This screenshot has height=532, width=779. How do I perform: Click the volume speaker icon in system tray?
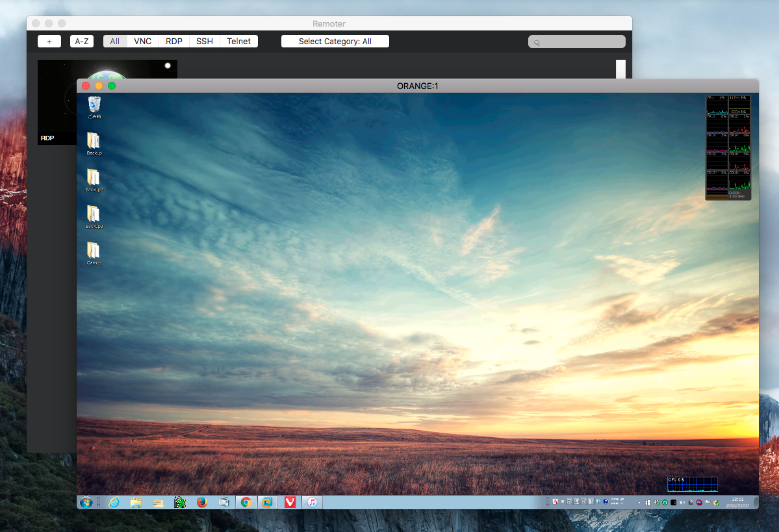click(x=682, y=502)
